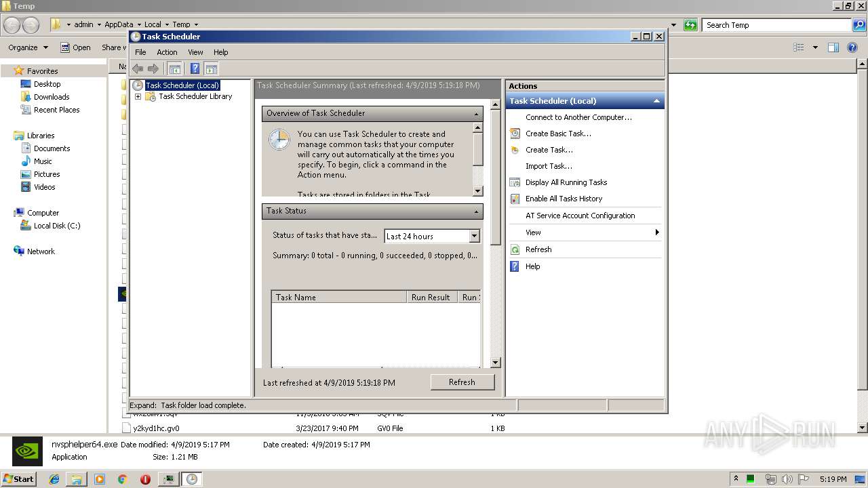The image size is (868, 488).
Task: Expand the View submenu arrow in Actions
Action: coord(656,232)
